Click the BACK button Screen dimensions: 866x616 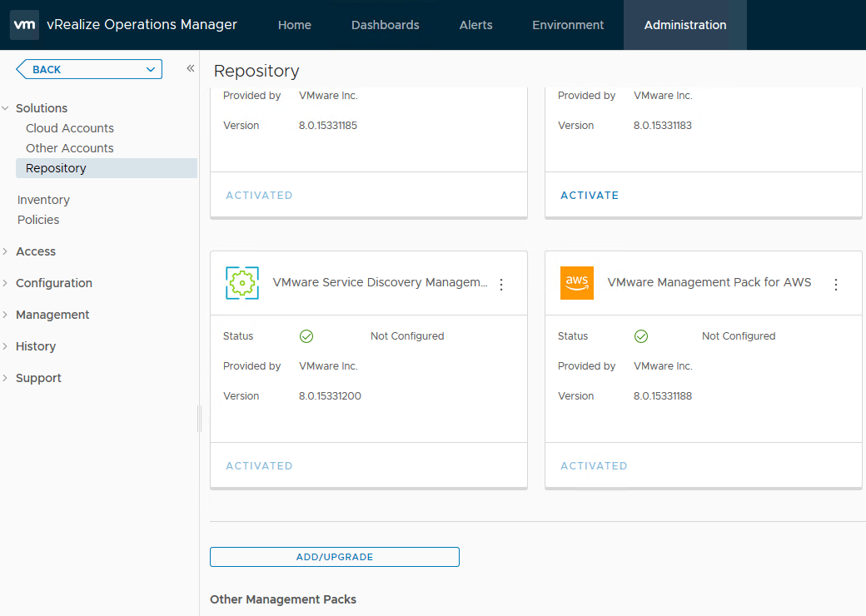pos(89,70)
